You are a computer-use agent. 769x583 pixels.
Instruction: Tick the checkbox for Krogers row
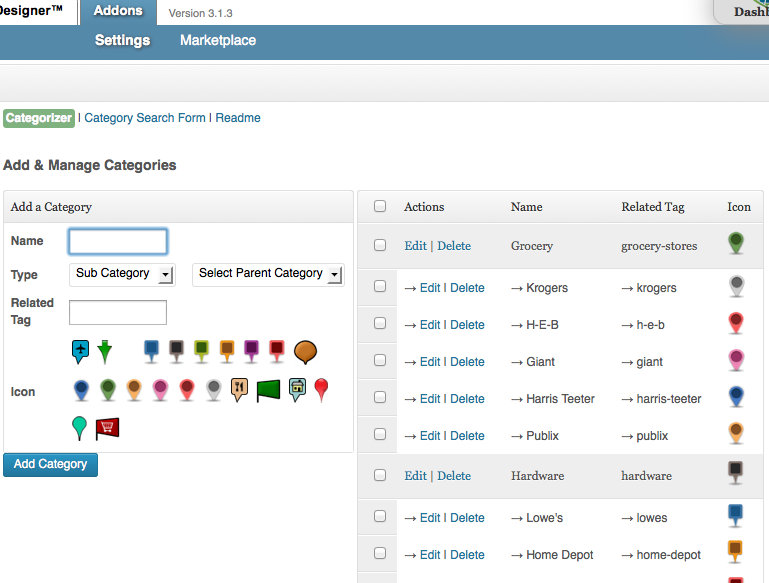click(x=380, y=287)
